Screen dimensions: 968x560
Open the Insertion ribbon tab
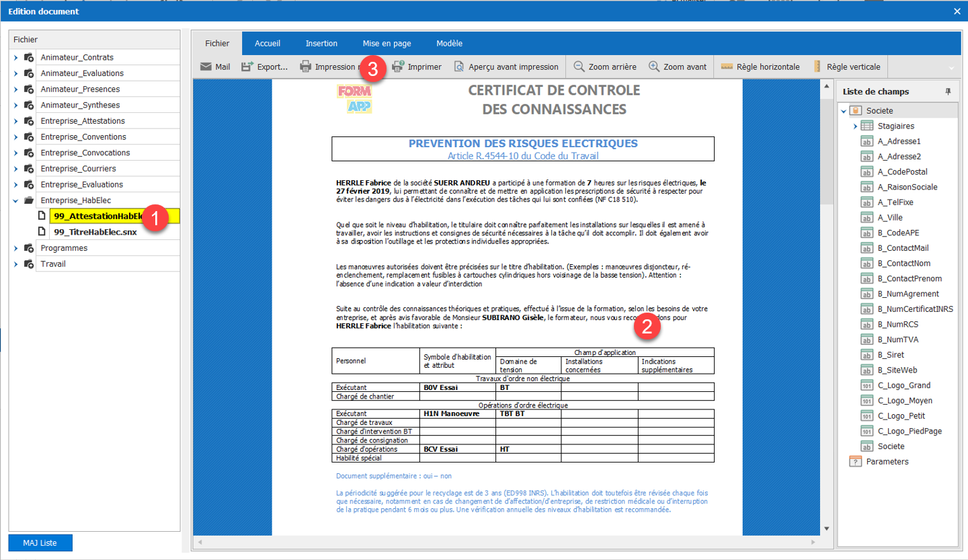click(x=321, y=44)
